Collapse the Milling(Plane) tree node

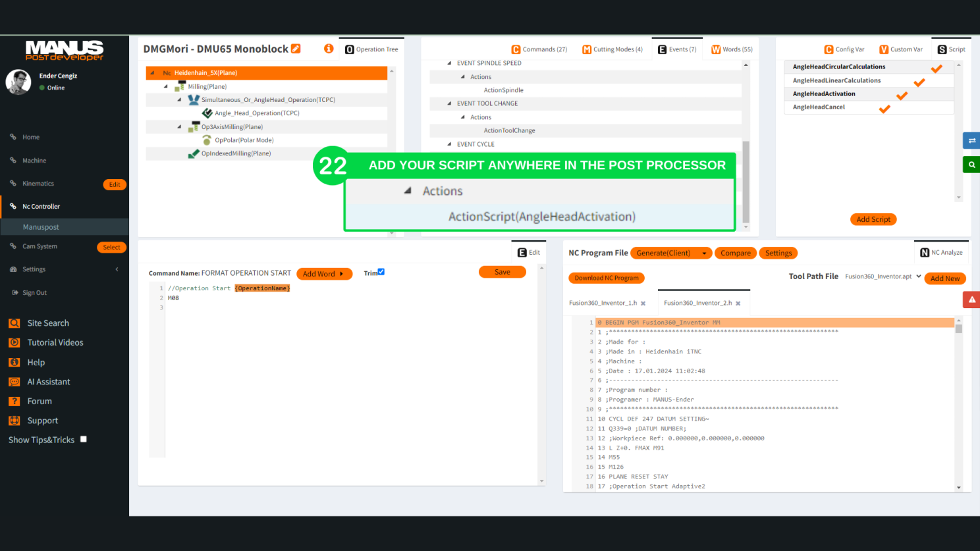point(165,87)
